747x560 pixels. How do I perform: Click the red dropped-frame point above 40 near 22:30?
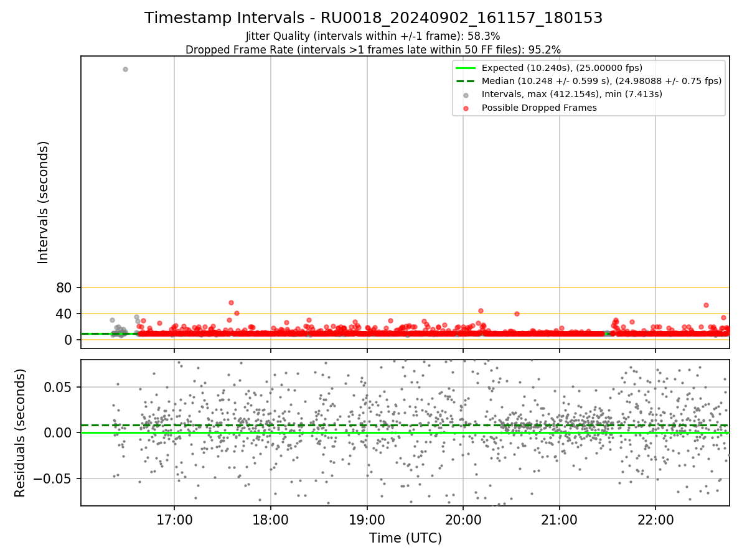tap(706, 305)
